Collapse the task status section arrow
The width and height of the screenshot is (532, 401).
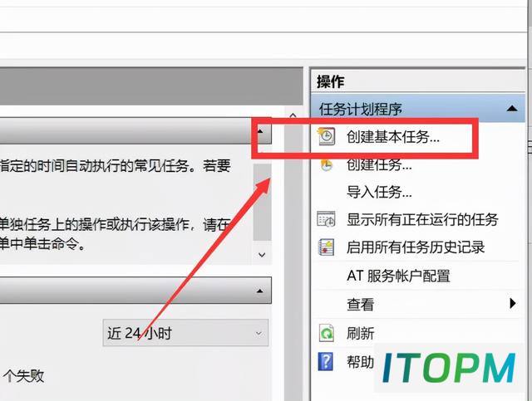259,291
